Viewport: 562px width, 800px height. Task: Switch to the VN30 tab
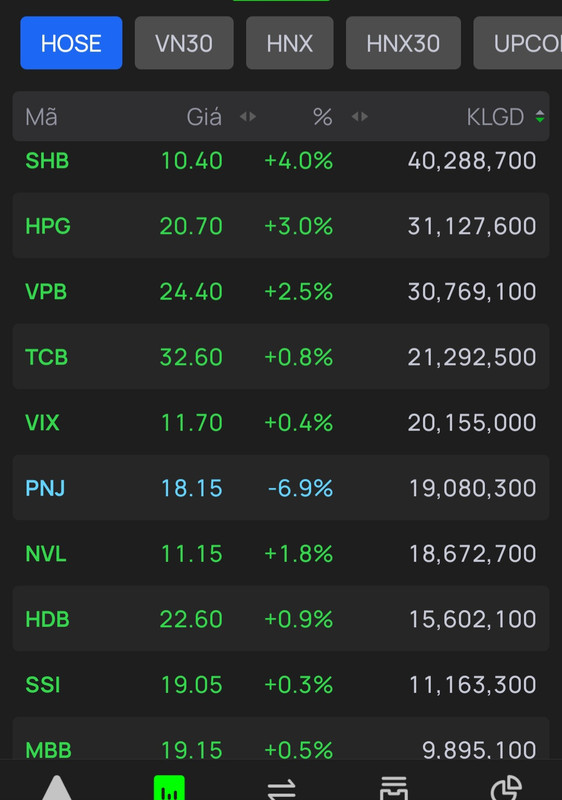pyautogui.click(x=184, y=43)
